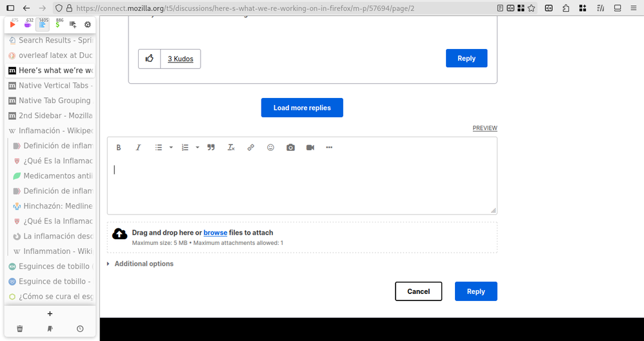Give kudos with the thumbs-up icon
Screen dimensions: 644x341
point(150,59)
